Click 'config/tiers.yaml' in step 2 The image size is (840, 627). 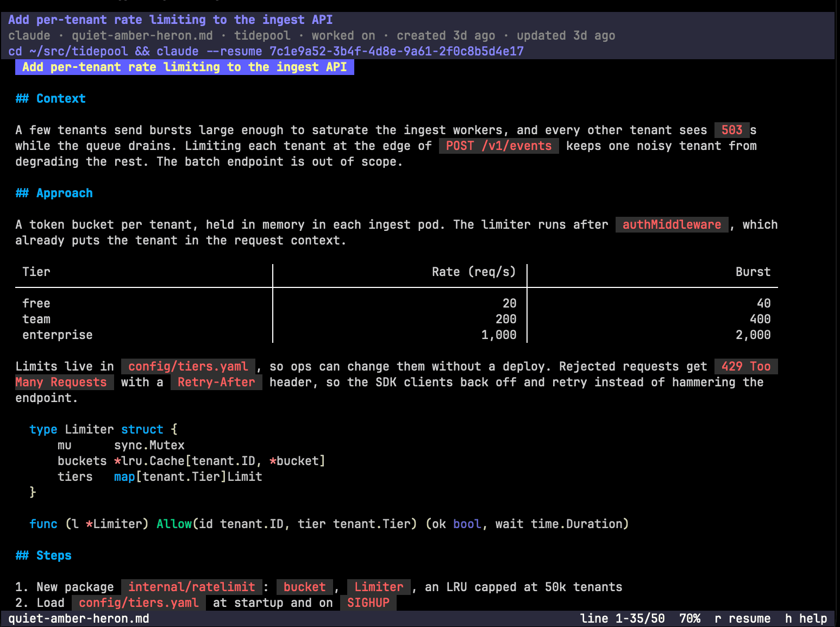[x=139, y=603]
